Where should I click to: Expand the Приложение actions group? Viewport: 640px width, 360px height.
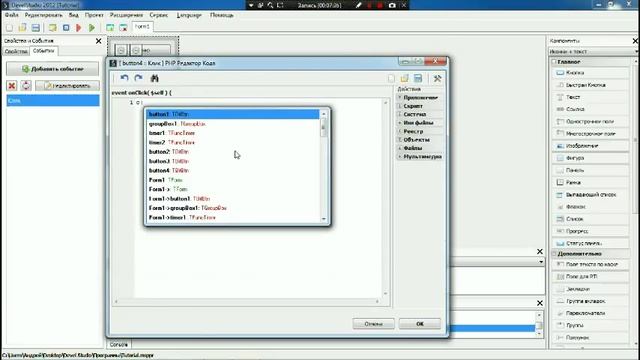pos(420,98)
